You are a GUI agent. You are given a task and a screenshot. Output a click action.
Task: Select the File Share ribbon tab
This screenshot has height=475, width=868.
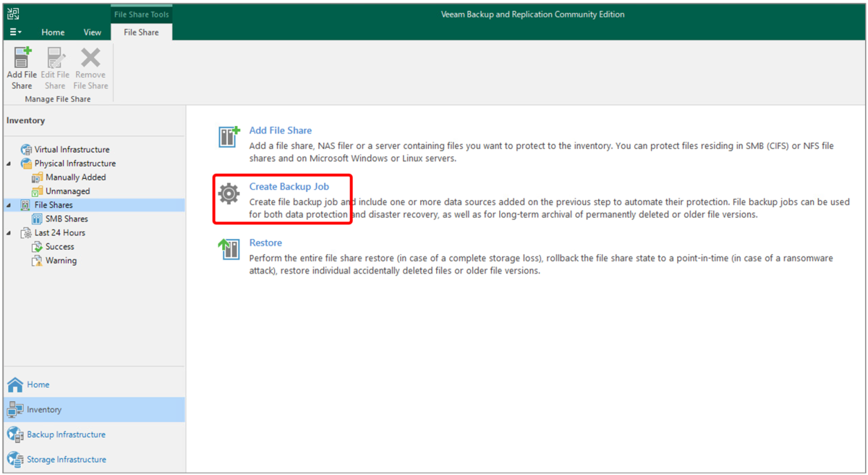[141, 32]
